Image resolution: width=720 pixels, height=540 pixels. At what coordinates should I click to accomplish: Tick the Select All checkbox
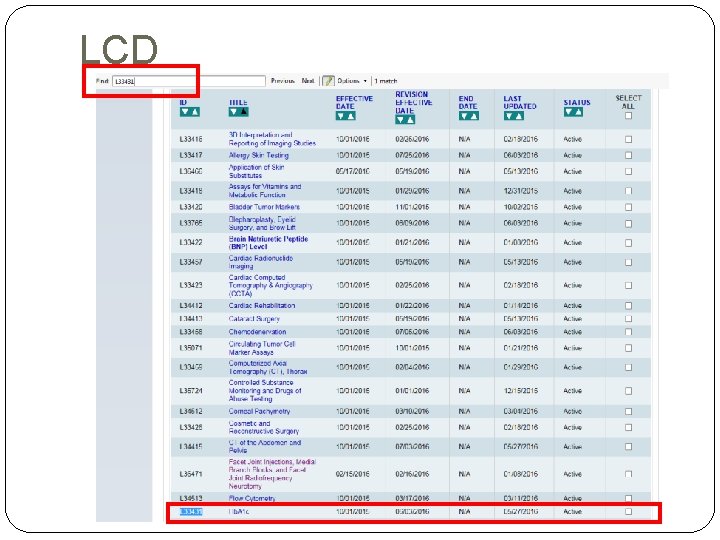pyautogui.click(x=628, y=116)
